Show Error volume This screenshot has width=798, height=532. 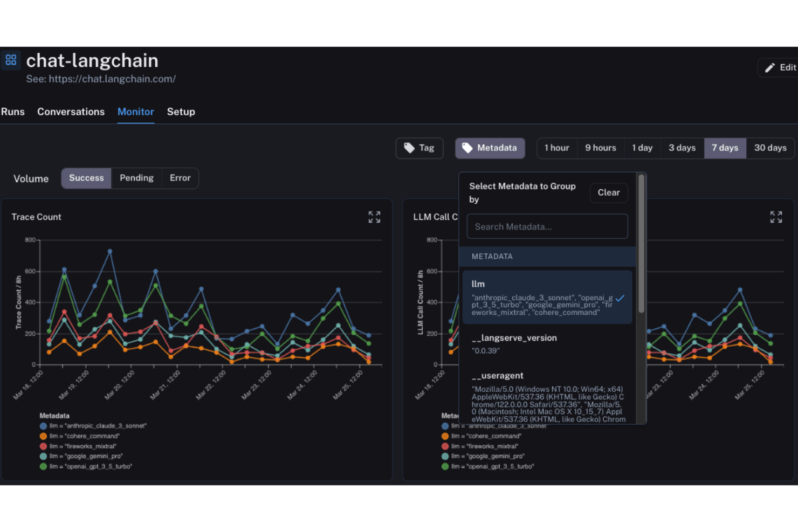(180, 178)
